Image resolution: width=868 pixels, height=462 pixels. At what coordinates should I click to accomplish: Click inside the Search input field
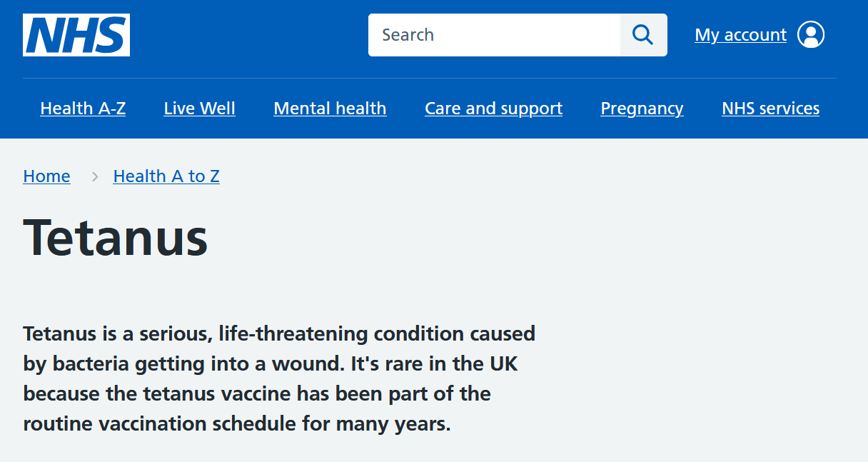(493, 34)
